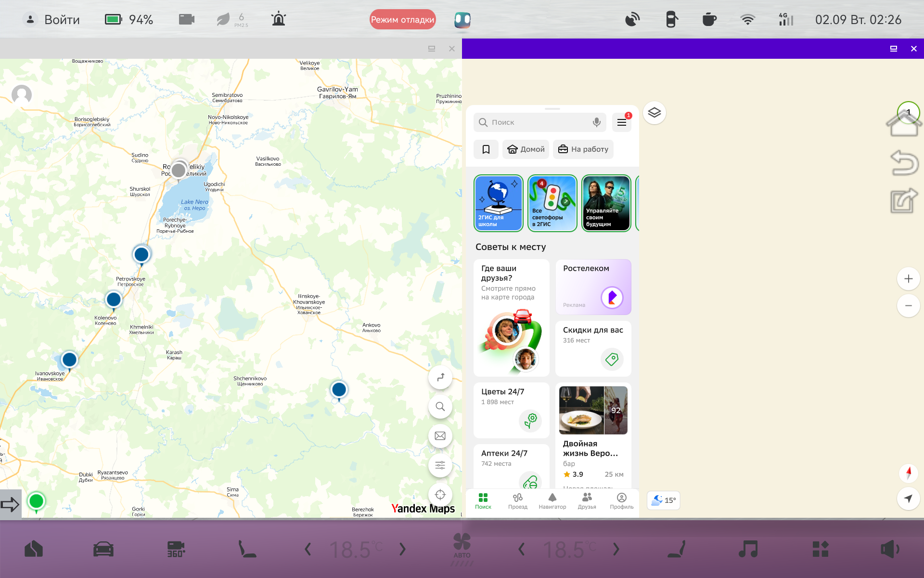Image resolution: width=924 pixels, height=578 pixels.
Task: Center on my location in 2GIS
Action: click(909, 499)
